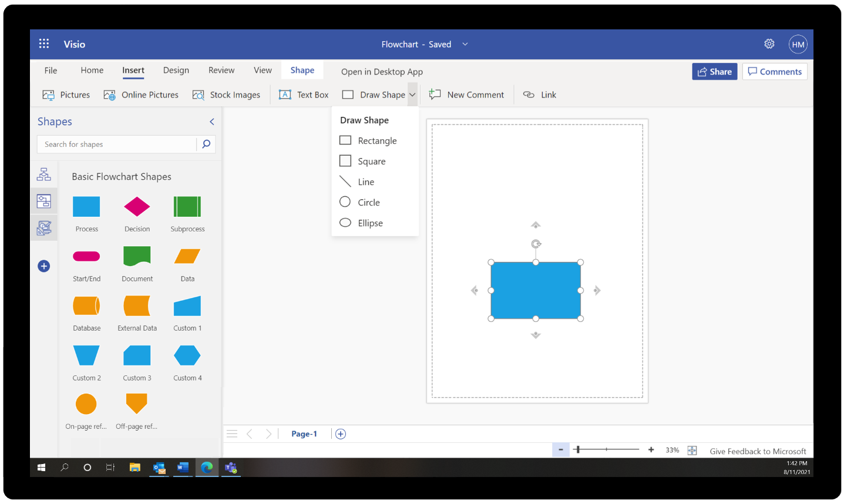The height and width of the screenshot is (504, 844).
Task: Click the Share button
Action: [714, 71]
